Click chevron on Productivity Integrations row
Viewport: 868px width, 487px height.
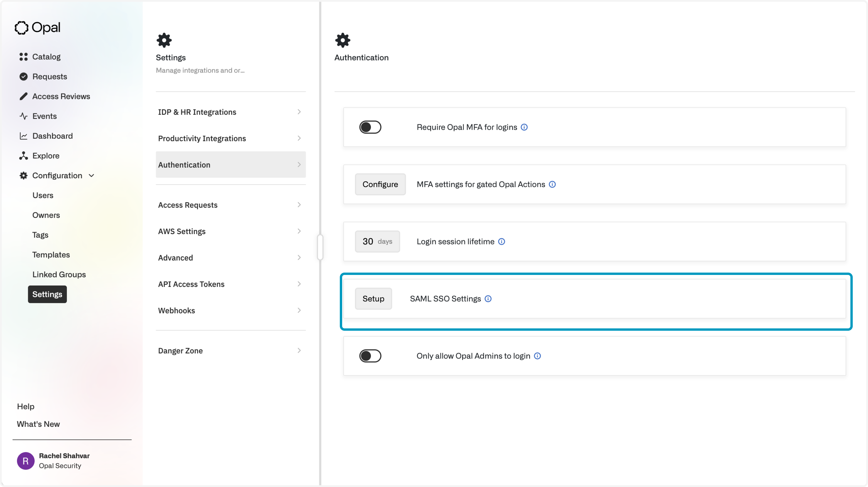pyautogui.click(x=299, y=138)
